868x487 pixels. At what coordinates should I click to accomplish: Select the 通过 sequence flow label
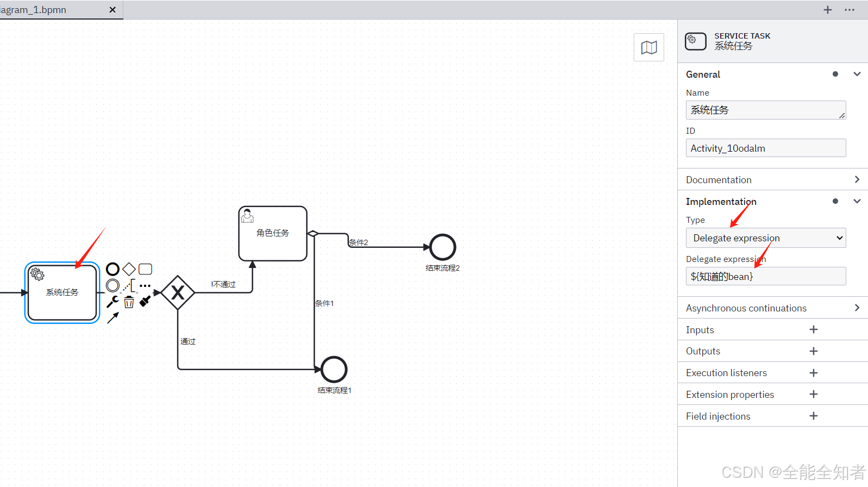point(188,341)
